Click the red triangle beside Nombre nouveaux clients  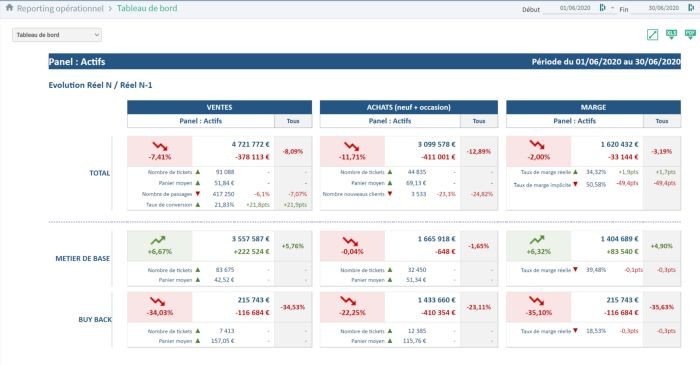390,194
